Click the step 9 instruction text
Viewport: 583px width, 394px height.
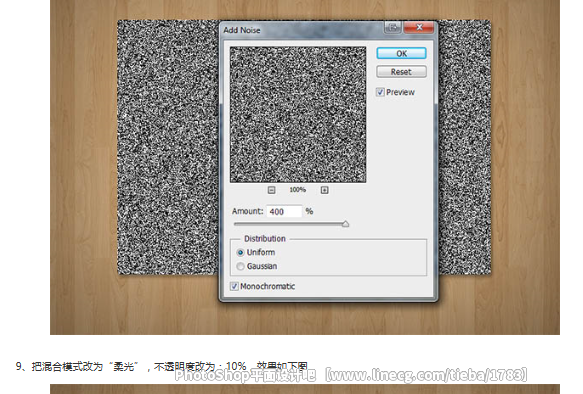[162, 366]
